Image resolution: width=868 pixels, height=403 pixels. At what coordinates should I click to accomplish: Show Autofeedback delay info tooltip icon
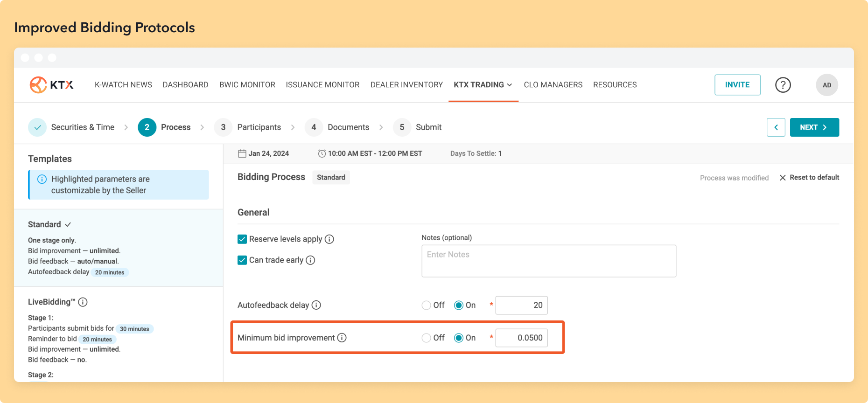(x=316, y=305)
